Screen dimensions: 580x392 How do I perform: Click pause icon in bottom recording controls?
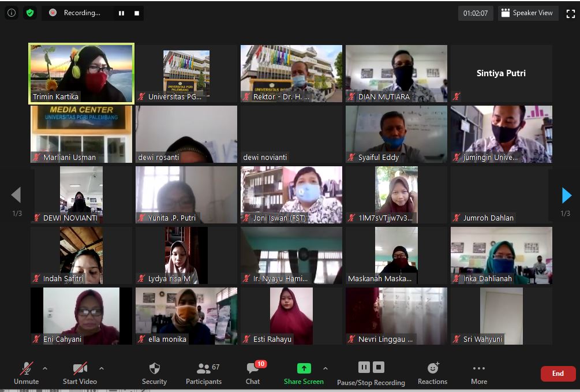[364, 367]
